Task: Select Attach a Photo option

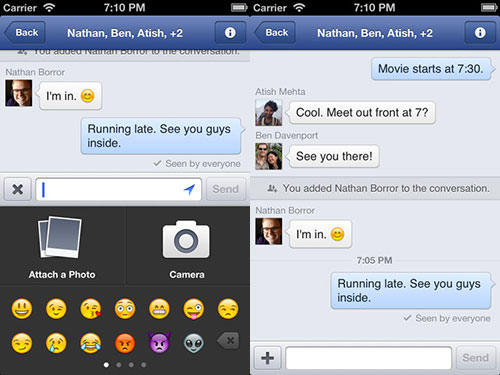Action: pyautogui.click(x=62, y=248)
